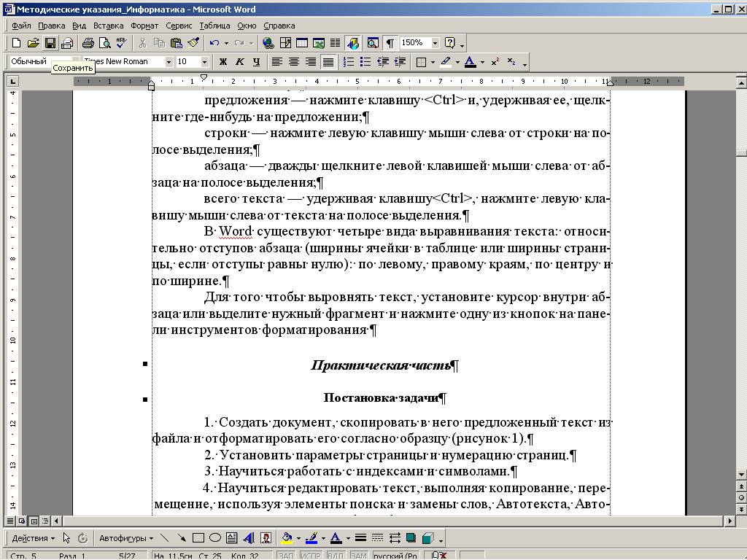This screenshot has height=560, width=747.
Task: Open the font name dropdown
Action: pos(169,62)
